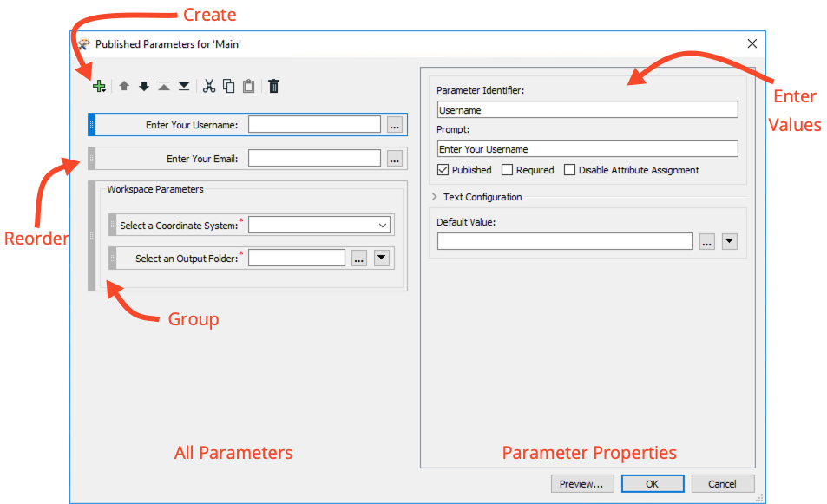Image resolution: width=827 pixels, height=504 pixels.
Task: Select the Move Down arrow icon
Action: click(142, 86)
